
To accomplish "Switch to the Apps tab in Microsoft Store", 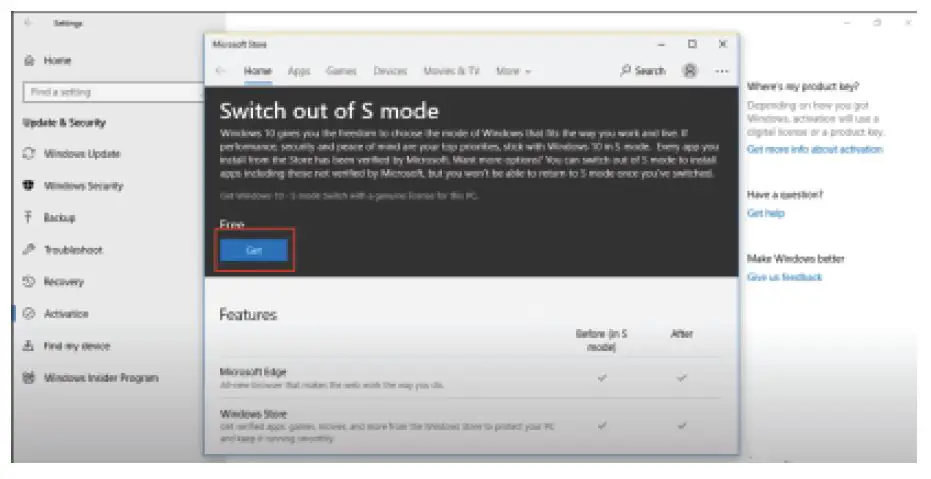I will point(299,71).
